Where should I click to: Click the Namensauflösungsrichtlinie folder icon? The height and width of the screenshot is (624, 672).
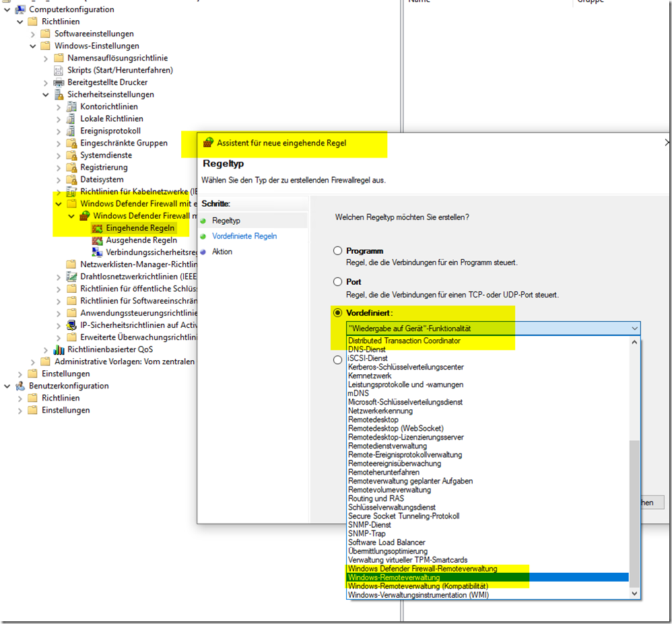tap(59, 58)
